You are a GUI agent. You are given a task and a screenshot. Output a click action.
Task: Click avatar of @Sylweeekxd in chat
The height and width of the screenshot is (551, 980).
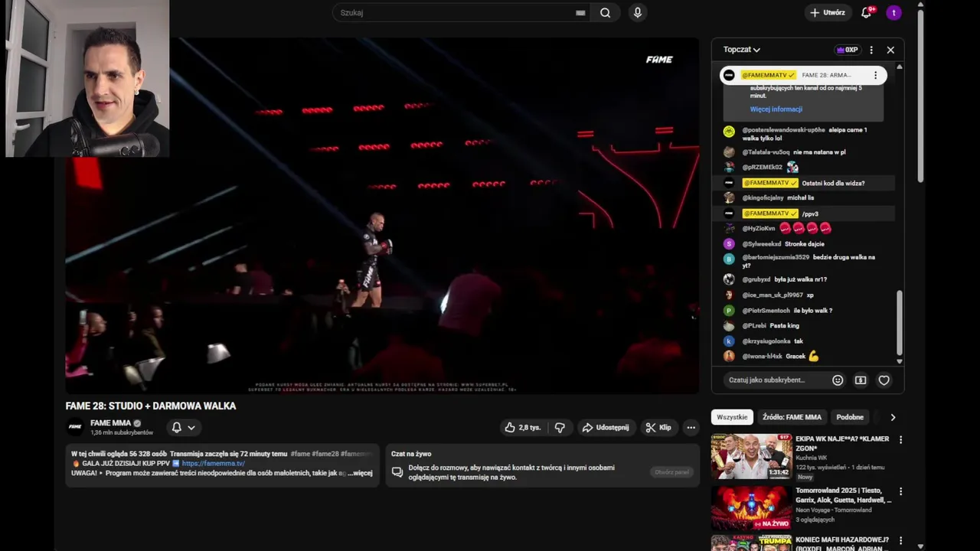(729, 244)
